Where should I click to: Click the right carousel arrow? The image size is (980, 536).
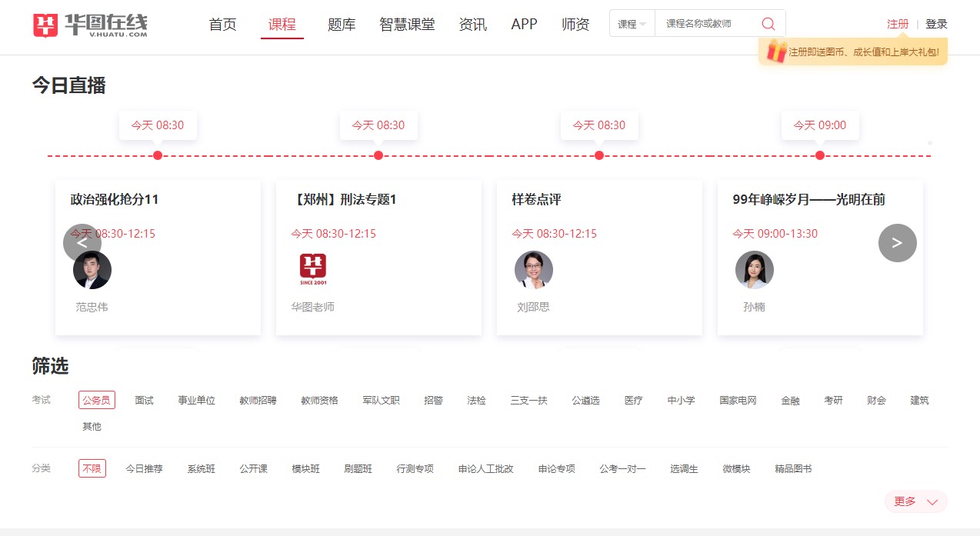point(897,242)
